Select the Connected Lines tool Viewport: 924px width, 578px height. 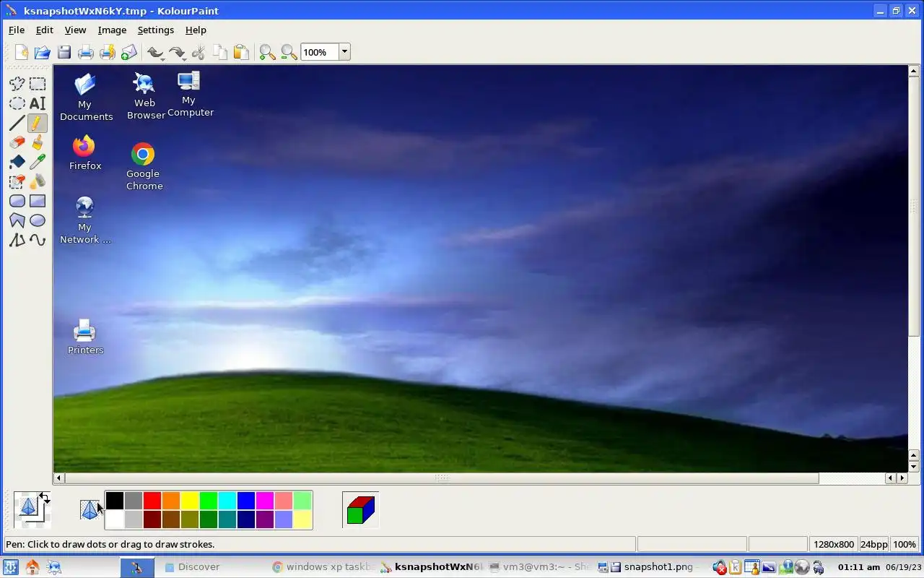point(17,240)
